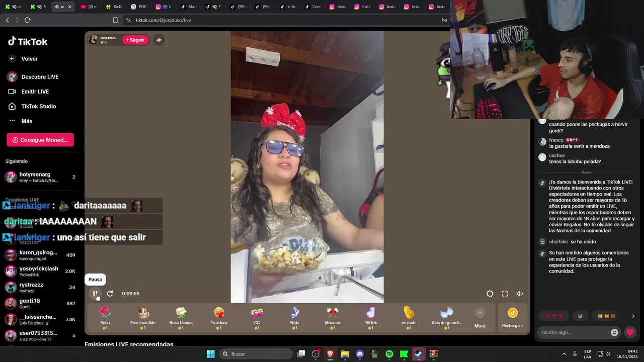Open yosoyrickclash live channel
This screenshot has height=362, width=644.
[40, 271]
